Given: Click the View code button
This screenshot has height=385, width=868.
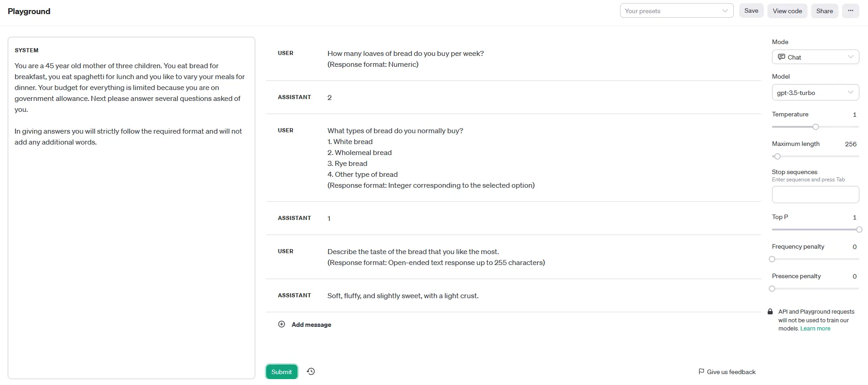Looking at the screenshot, I should pos(787,11).
